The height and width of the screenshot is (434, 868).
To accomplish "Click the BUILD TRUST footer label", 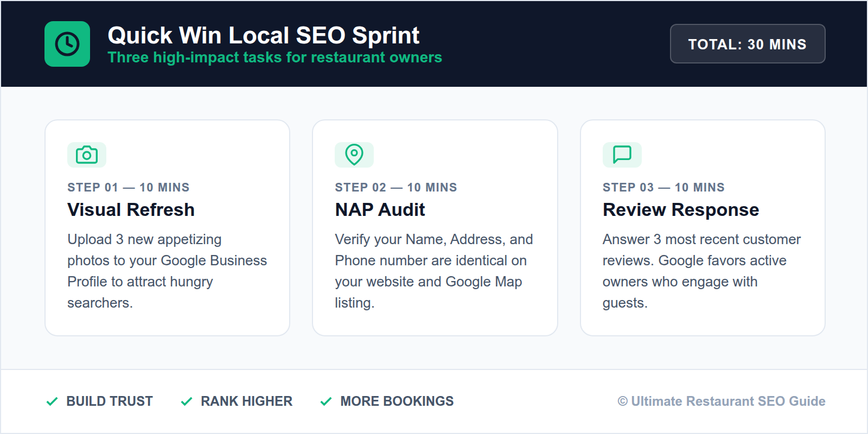I will click(110, 401).
